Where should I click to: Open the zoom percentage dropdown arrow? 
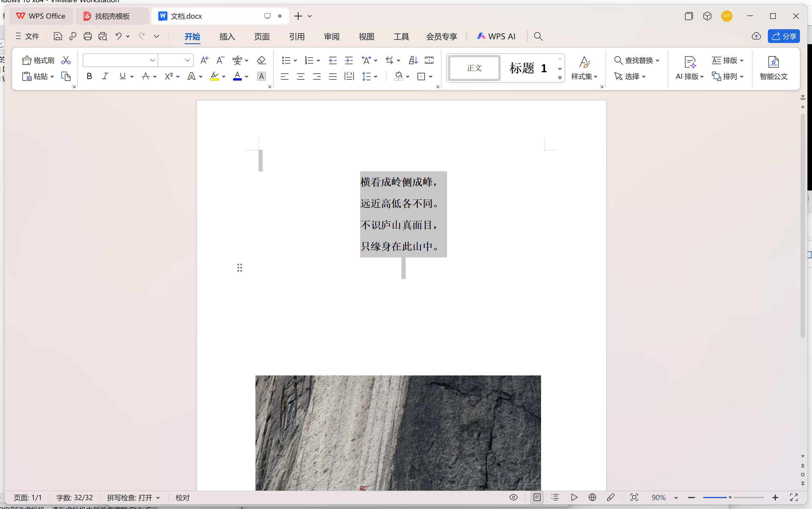pos(676,498)
